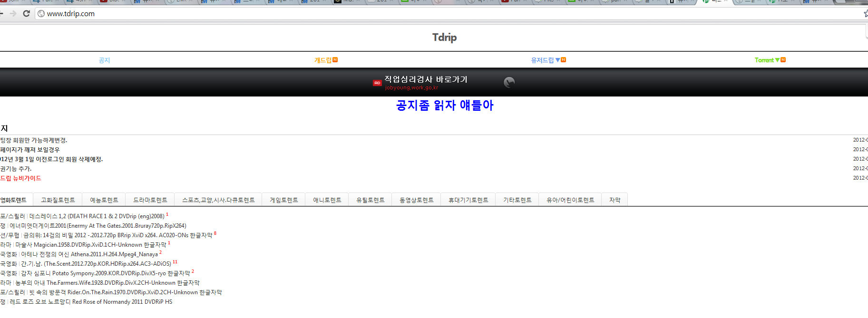
Task: Click the round gray icon in the banner
Action: click(x=509, y=82)
